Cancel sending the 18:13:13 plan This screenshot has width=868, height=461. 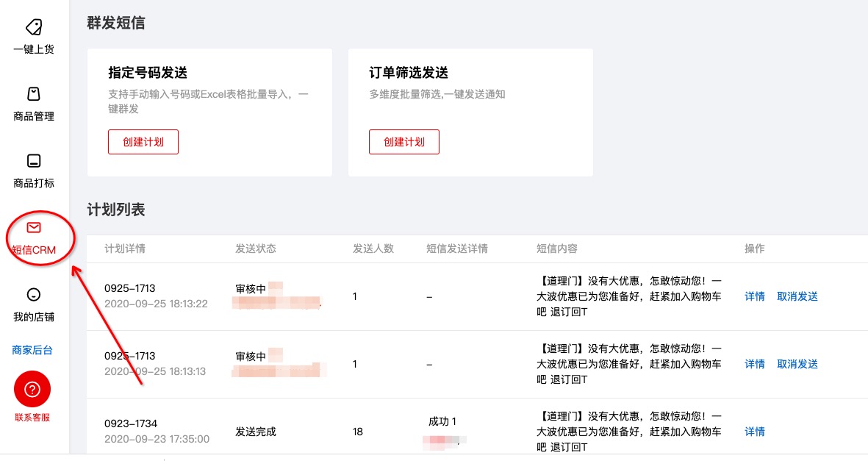[796, 363]
